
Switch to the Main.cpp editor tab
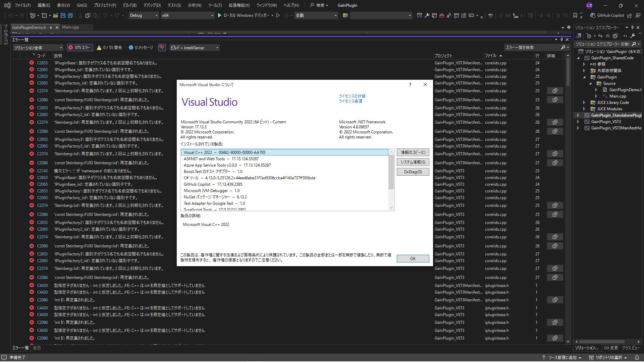coord(70,27)
